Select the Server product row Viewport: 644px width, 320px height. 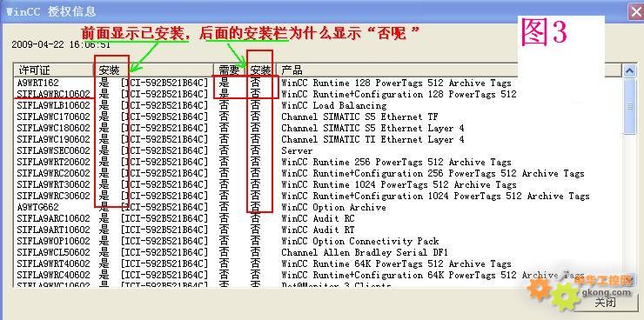point(318,150)
